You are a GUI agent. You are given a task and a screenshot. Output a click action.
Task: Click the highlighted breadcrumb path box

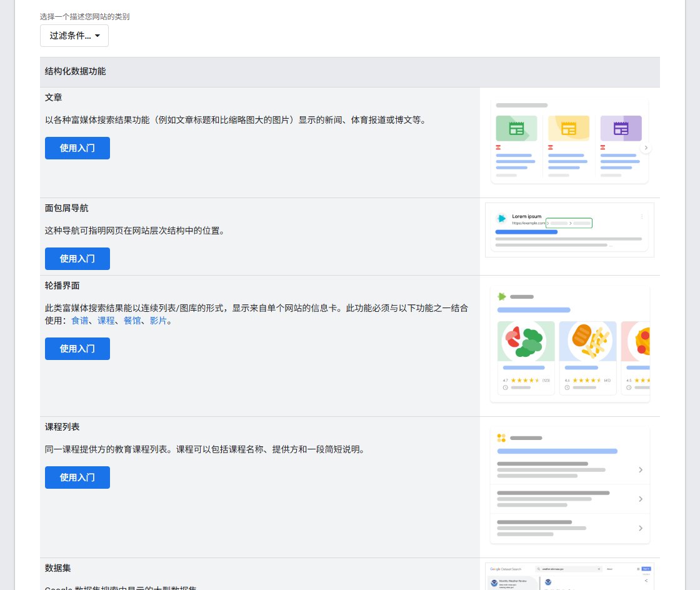569,222
